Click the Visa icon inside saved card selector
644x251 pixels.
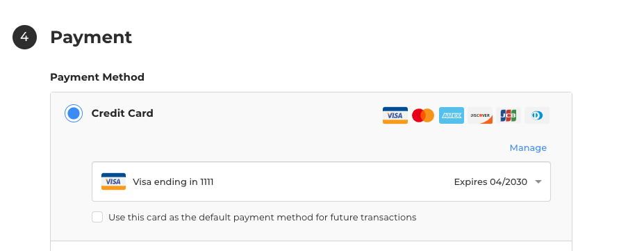click(x=114, y=181)
